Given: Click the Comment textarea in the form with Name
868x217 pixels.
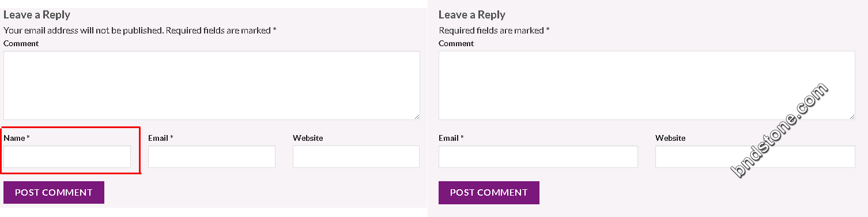Looking at the screenshot, I should [x=212, y=85].
